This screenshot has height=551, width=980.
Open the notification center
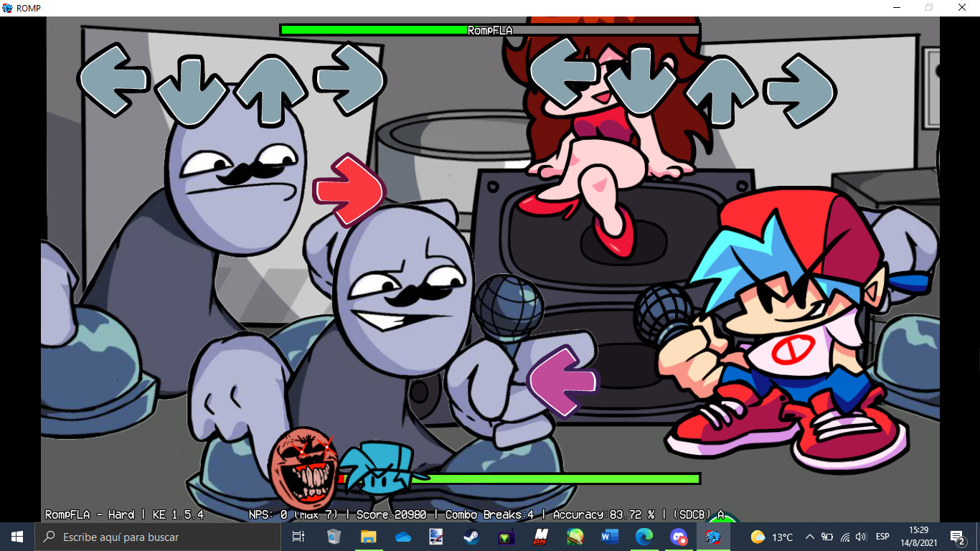coord(958,537)
